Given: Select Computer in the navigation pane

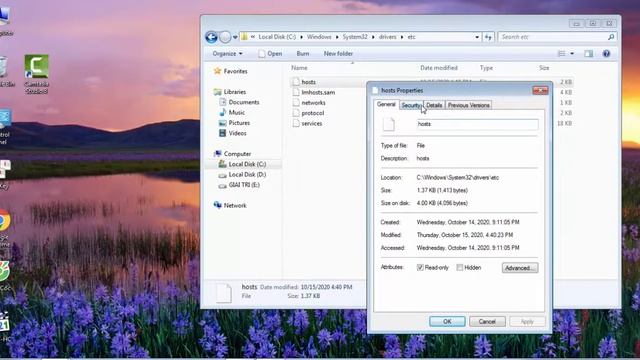Looking at the screenshot, I should click(237, 154).
